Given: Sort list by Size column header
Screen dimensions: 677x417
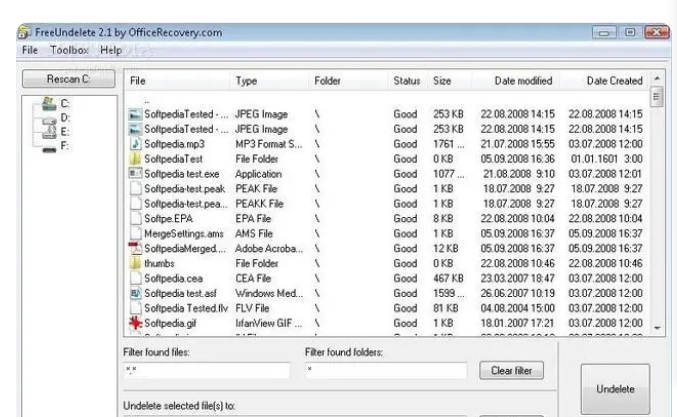Looking at the screenshot, I should pos(449,81).
